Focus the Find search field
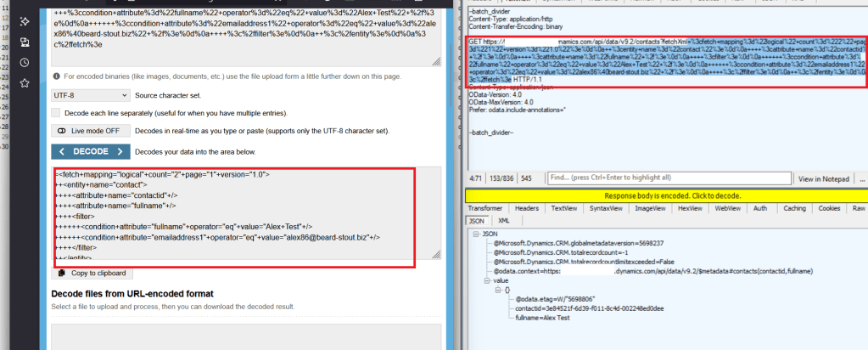The width and height of the screenshot is (868, 350). [669, 178]
